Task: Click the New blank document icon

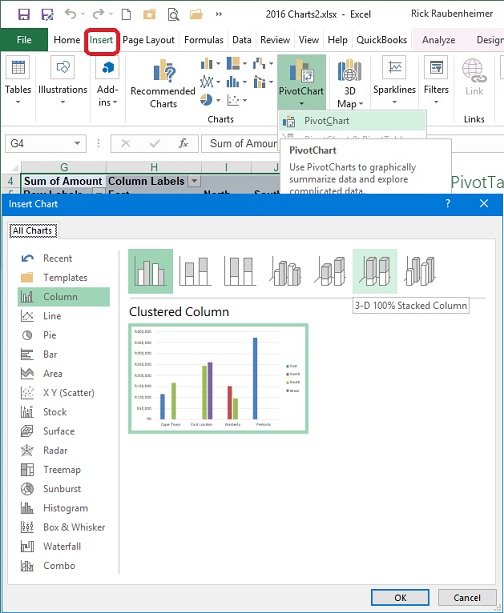Action: tap(126, 15)
